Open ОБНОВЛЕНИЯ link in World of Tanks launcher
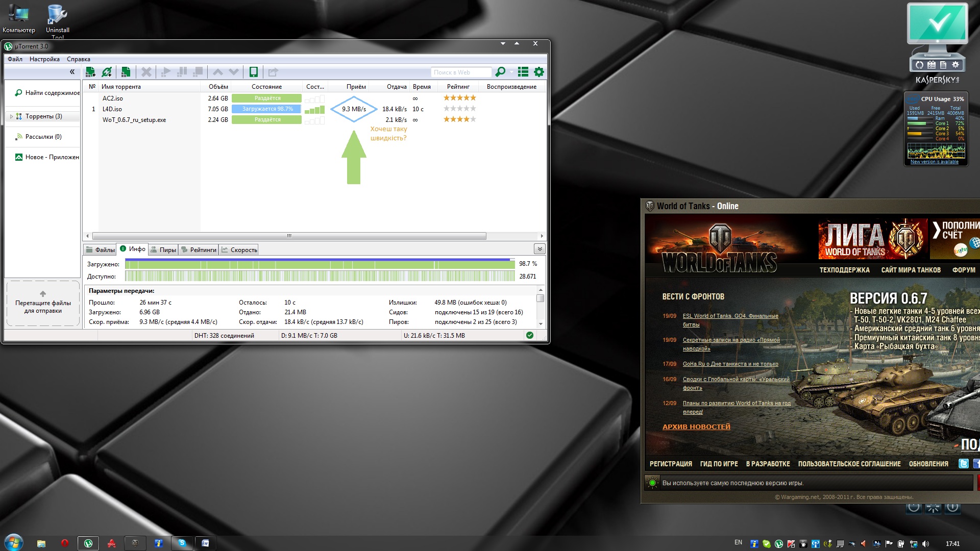The width and height of the screenshot is (980, 551). pos(928,464)
